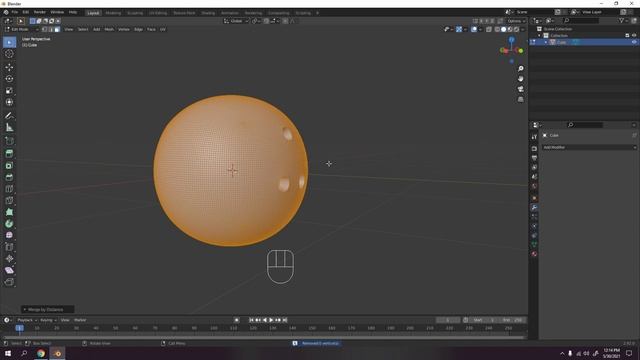Toggle X-Ray display
Screen dimensions: 640x360
click(x=489, y=29)
